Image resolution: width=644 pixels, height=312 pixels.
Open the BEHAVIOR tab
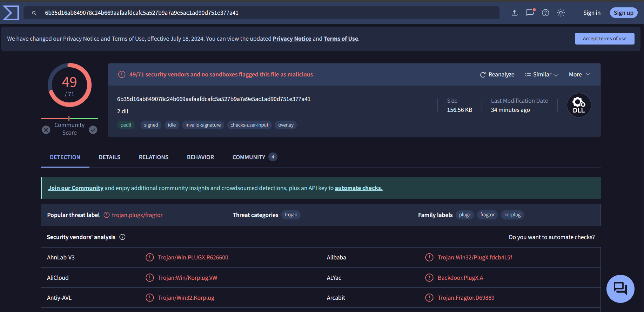pyautogui.click(x=200, y=157)
